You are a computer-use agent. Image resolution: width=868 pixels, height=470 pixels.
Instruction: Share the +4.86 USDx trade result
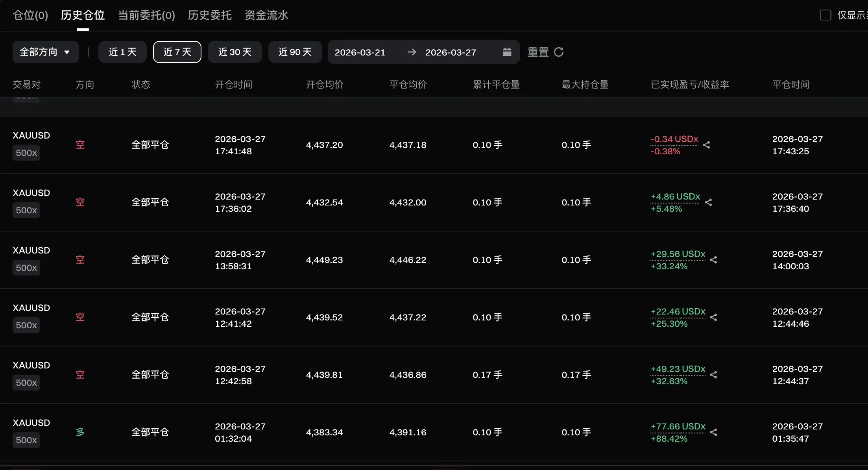point(708,202)
